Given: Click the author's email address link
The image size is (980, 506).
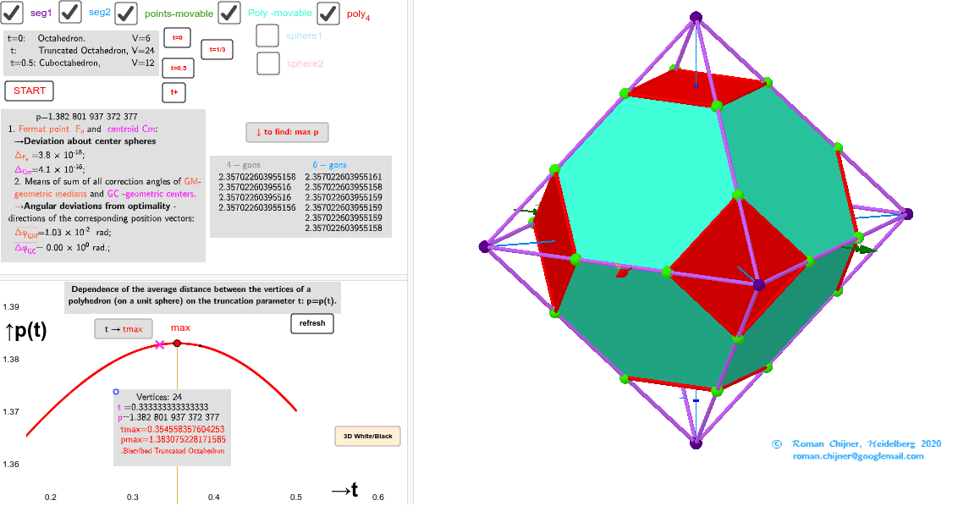Looking at the screenshot, I should [x=857, y=456].
